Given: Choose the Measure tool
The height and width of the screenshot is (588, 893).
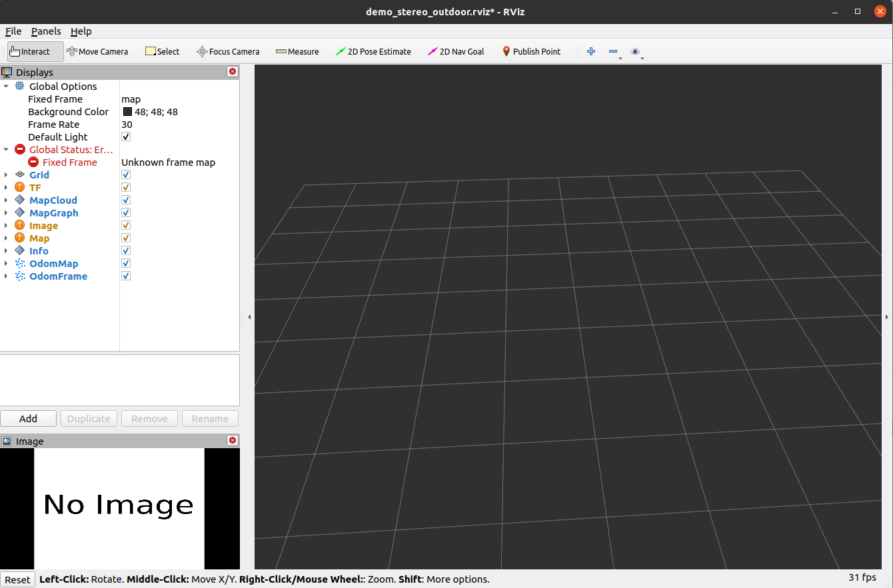Looking at the screenshot, I should [x=297, y=51].
